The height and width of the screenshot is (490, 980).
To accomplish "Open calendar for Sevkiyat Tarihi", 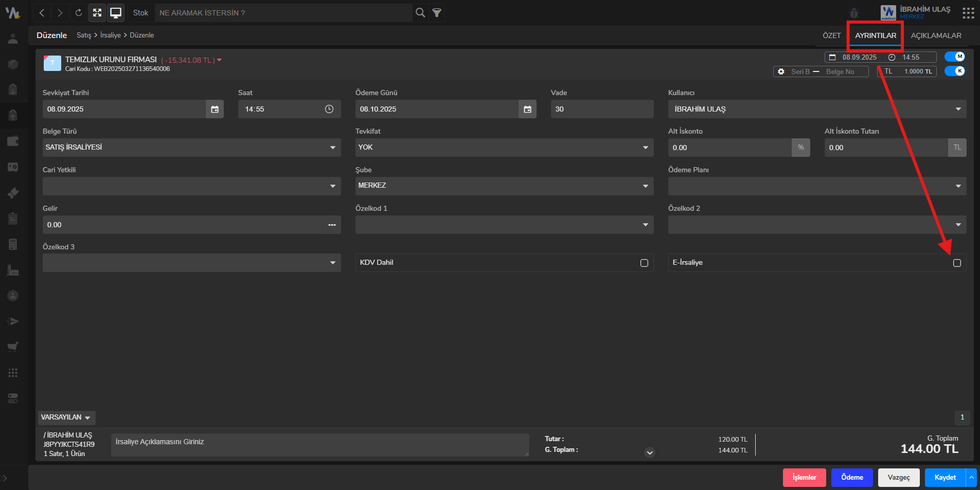I will tap(215, 109).
